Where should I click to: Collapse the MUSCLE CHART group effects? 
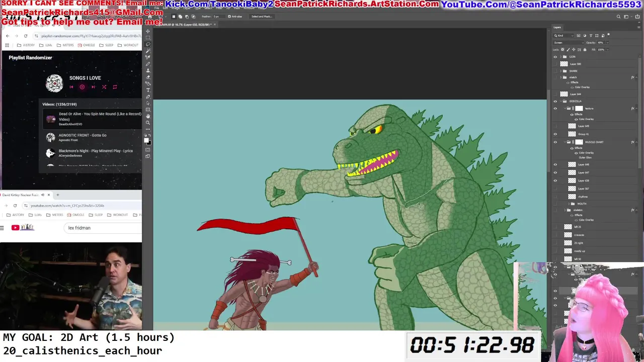636,142
